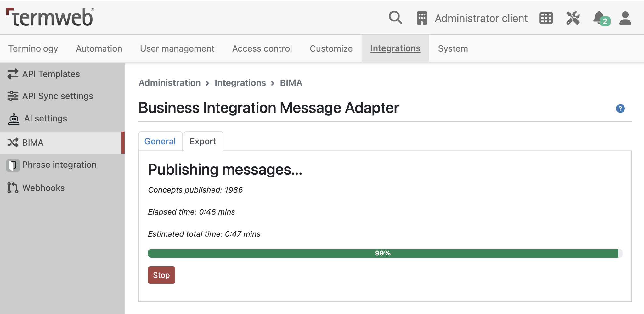This screenshot has height=314, width=644.
Task: Click the Phrase integration logo icon
Action: [13, 165]
